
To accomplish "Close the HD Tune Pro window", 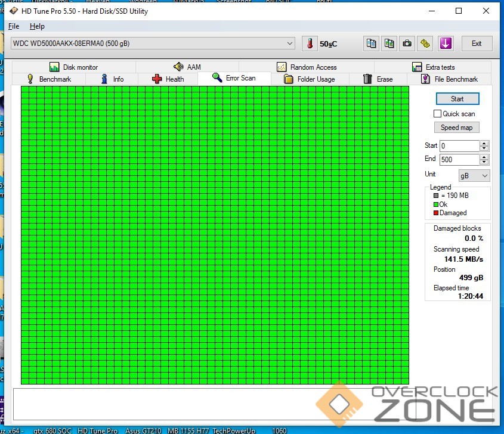I will [x=486, y=11].
